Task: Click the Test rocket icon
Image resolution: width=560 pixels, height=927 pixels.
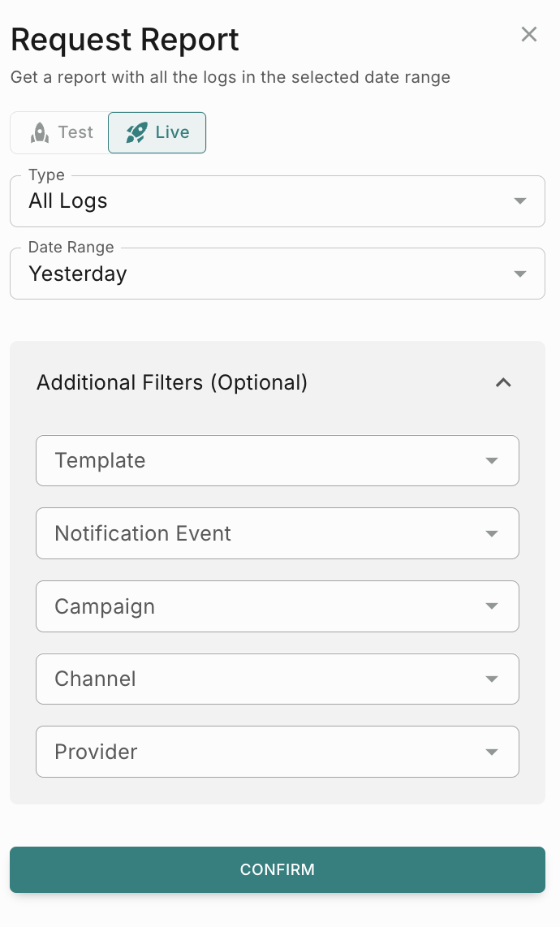Action: [40, 132]
